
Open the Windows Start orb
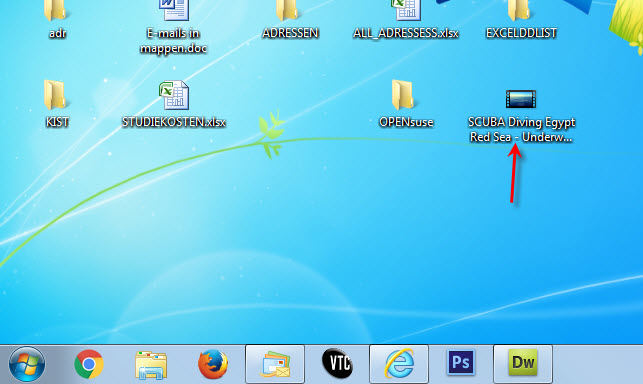[x=27, y=364]
